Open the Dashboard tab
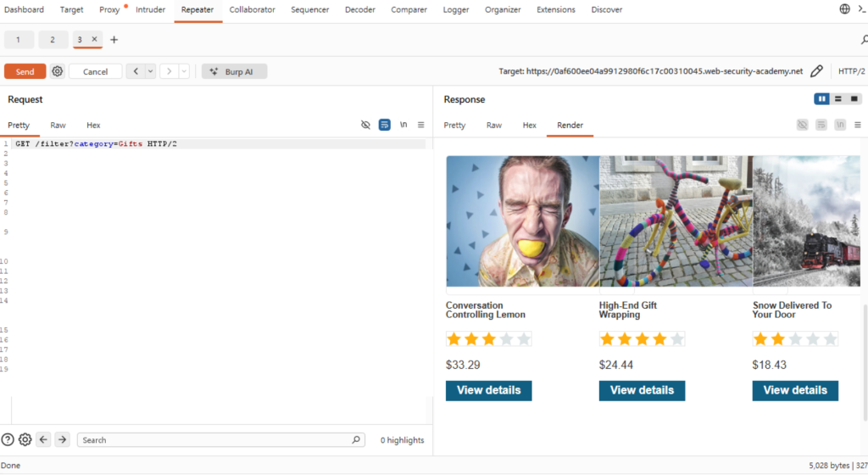 coord(24,9)
